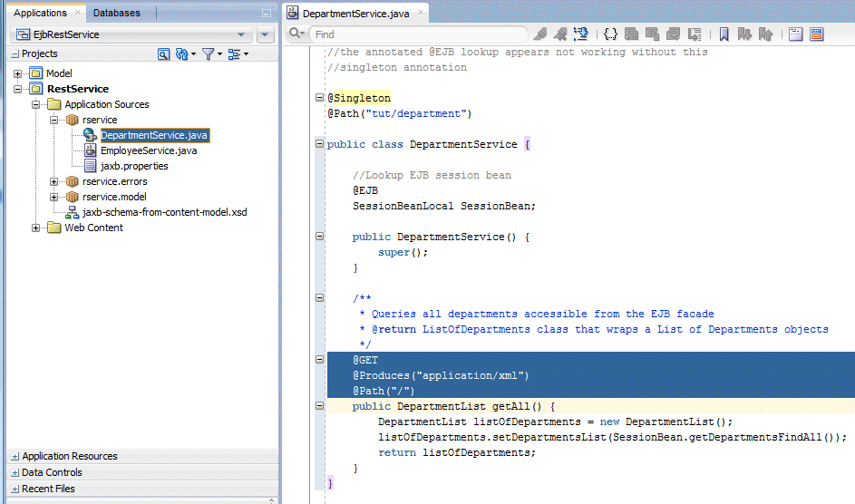Open the Navigator Display Options dropdown arrow
This screenshot has height=504, width=855.
pyautogui.click(x=246, y=54)
